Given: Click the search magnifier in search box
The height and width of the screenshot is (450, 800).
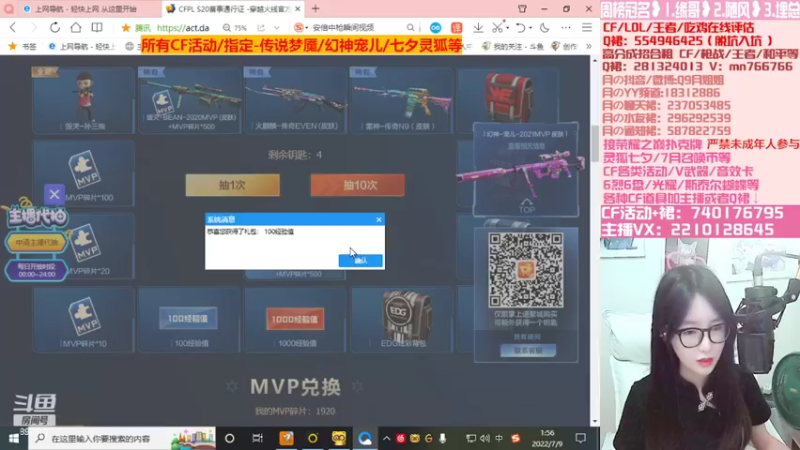Looking at the screenshot, I should tap(410, 28).
